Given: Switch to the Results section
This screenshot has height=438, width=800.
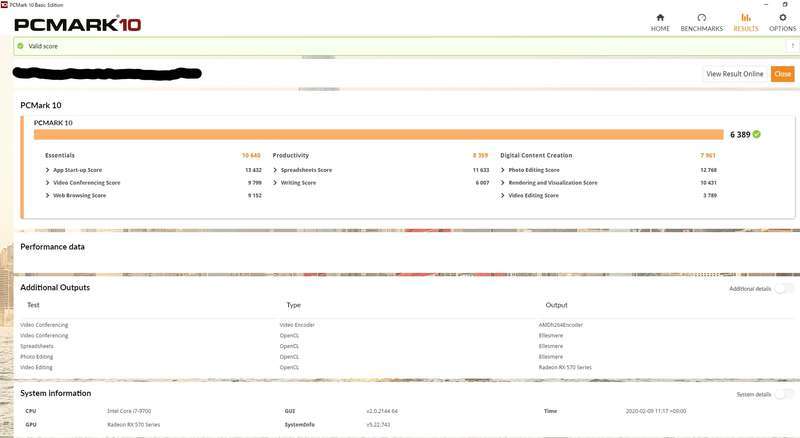Looking at the screenshot, I should point(746,23).
